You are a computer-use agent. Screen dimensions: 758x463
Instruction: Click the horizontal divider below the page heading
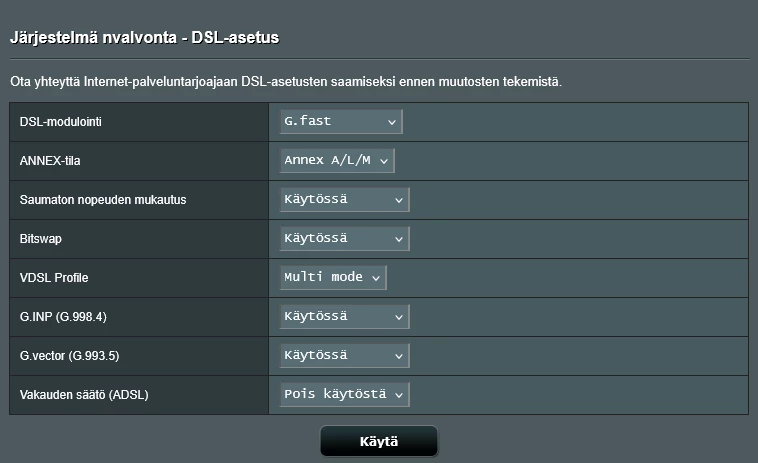[378, 59]
